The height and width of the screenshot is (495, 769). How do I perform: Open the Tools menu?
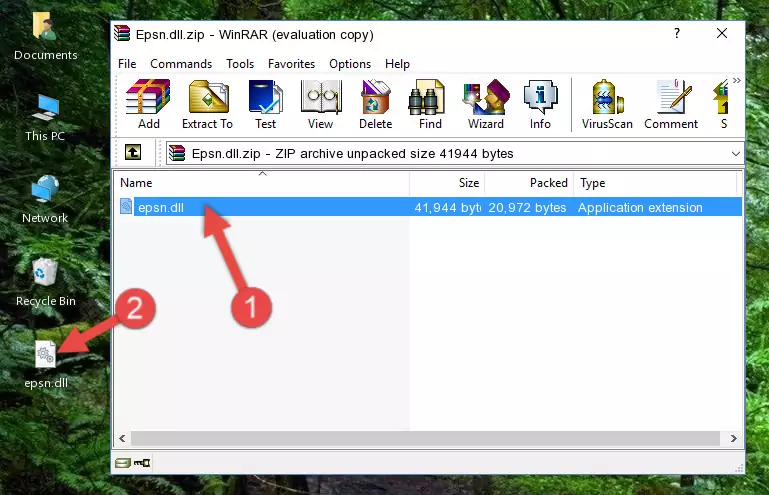coord(240,64)
